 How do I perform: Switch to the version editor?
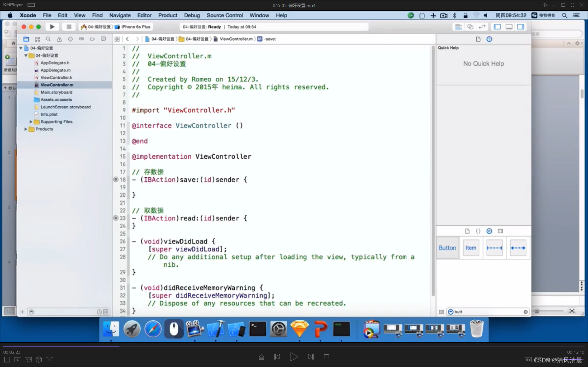pyautogui.click(x=482, y=27)
